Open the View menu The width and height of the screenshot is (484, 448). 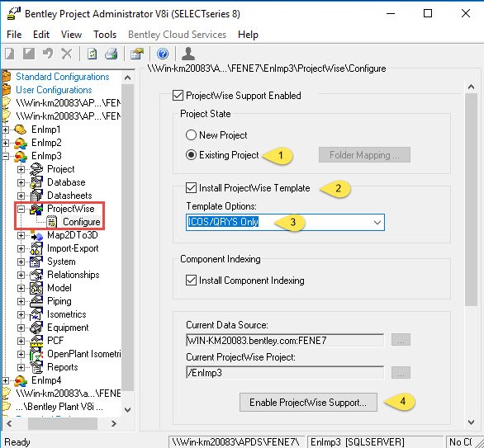pyautogui.click(x=71, y=35)
